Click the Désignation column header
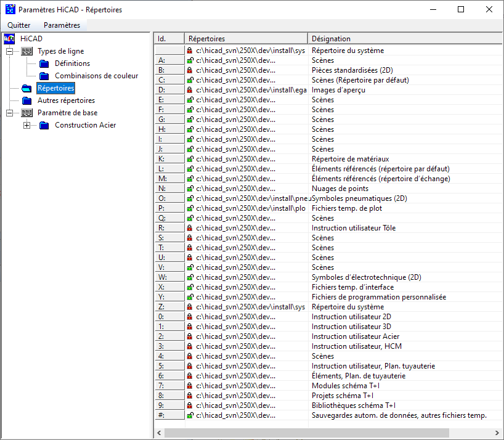This screenshot has width=504, height=440. point(405,39)
